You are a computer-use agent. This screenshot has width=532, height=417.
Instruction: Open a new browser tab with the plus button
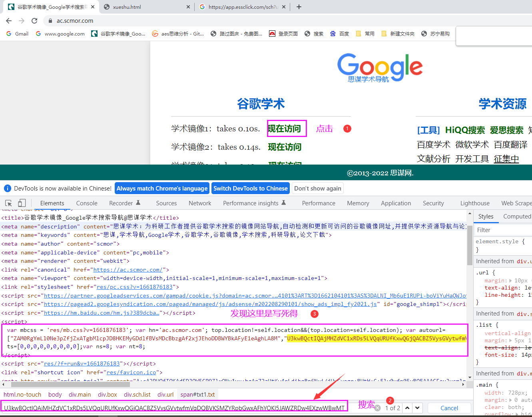[299, 7]
